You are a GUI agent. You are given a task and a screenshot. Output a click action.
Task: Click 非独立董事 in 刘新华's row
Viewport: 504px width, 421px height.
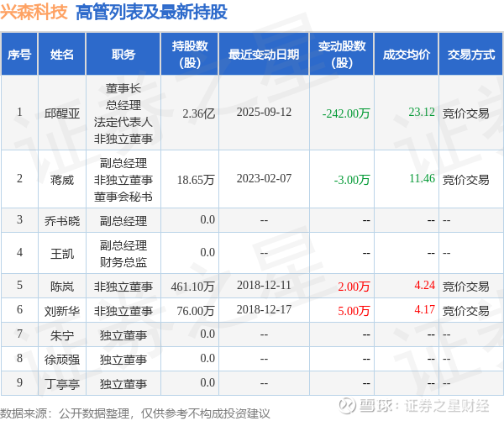123,311
